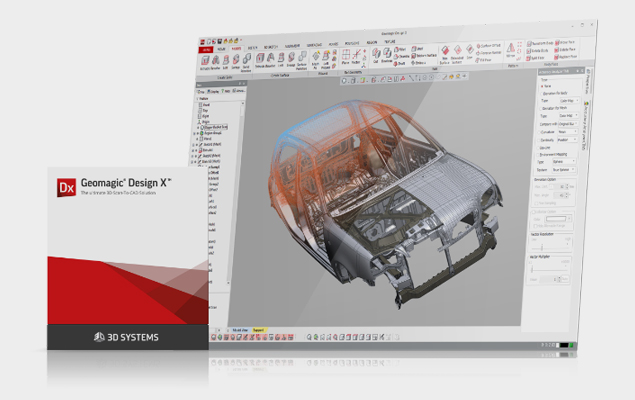Switch to the 3D SKETCH ribbon tab
Image resolution: width=635 pixels, height=400 pixels.
[x=271, y=47]
